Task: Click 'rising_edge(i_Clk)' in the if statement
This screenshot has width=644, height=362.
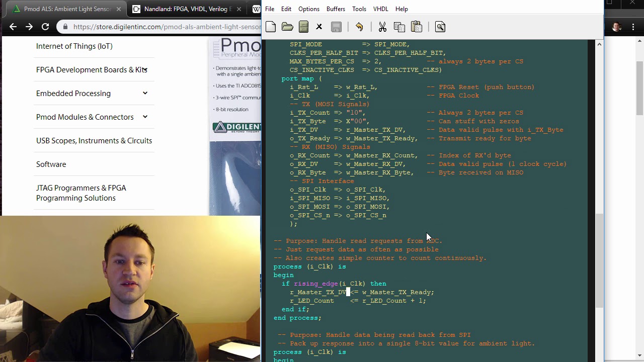Action: pyautogui.click(x=330, y=284)
